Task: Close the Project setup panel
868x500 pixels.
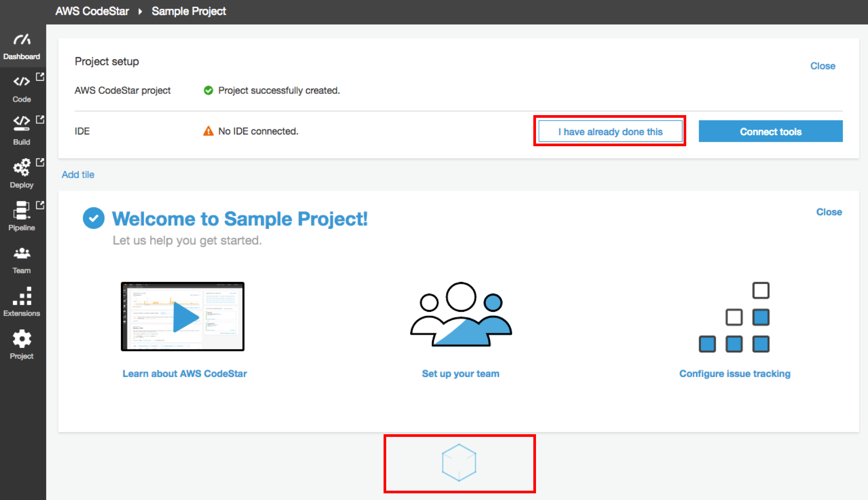Action: [823, 66]
